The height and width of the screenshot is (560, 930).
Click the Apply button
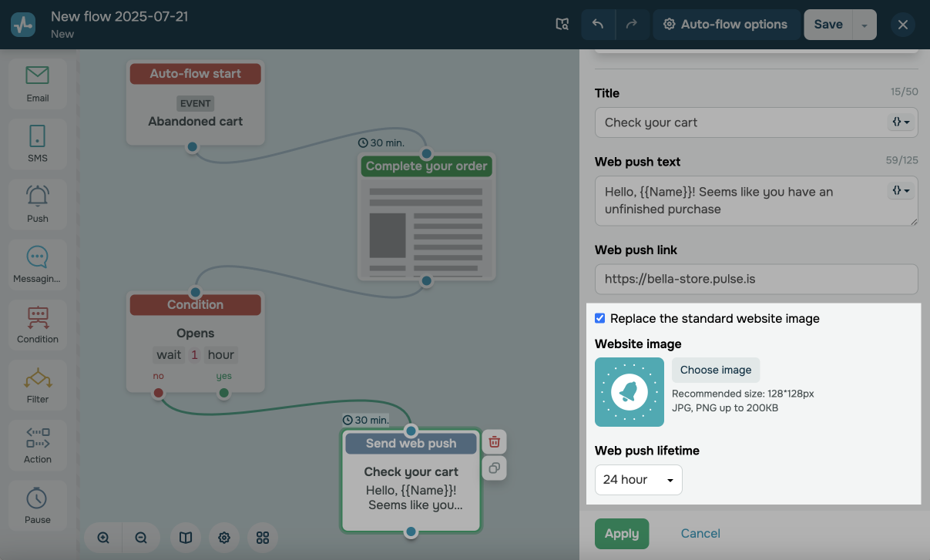(x=621, y=534)
